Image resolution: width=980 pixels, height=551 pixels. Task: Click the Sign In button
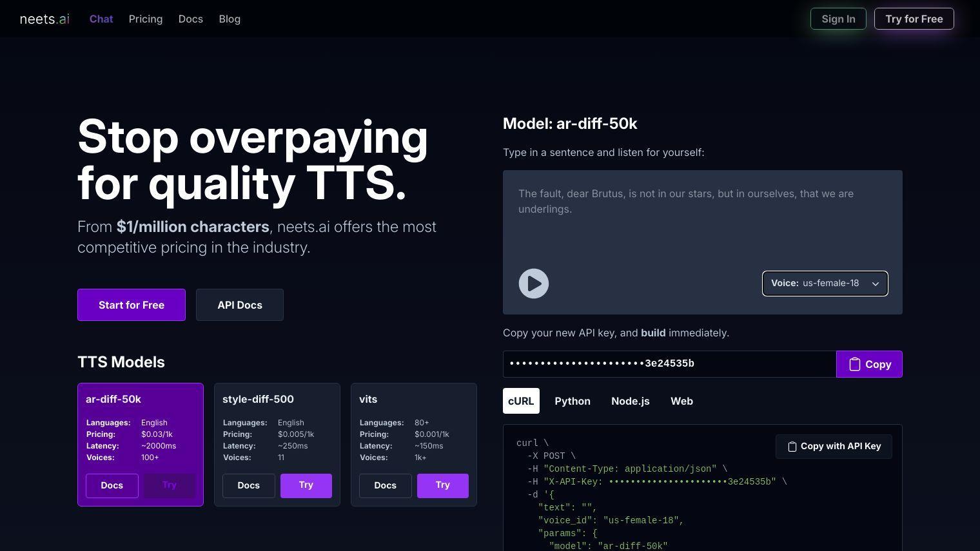coord(838,19)
